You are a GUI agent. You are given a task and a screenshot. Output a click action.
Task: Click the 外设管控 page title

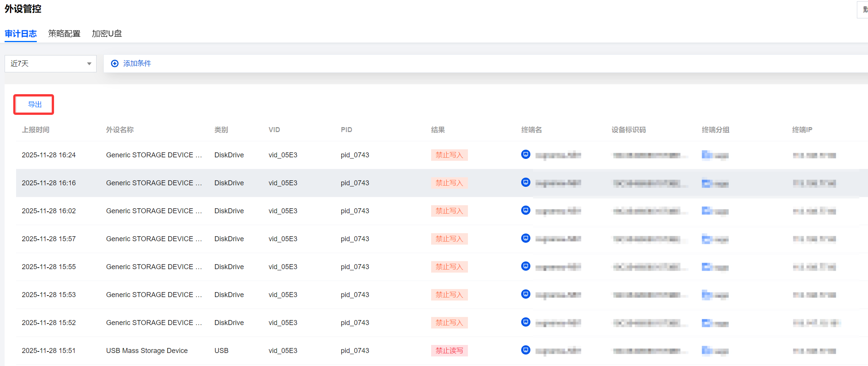click(x=23, y=9)
